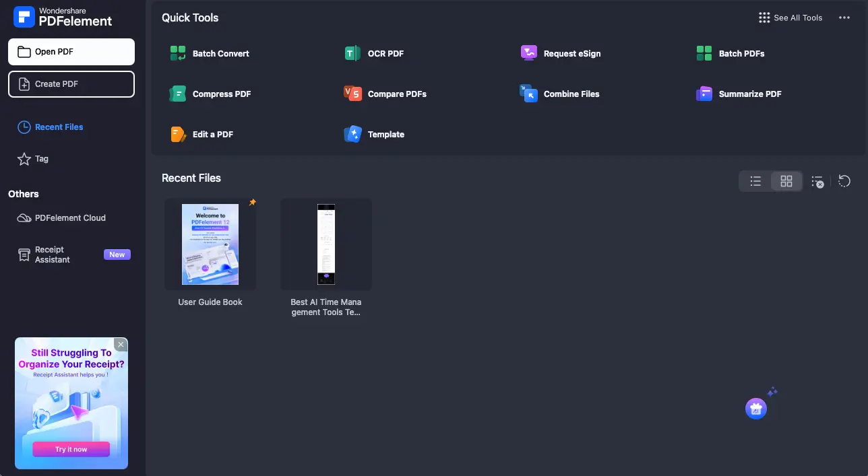Open the Best AI Time Management thumbnail
This screenshot has width=868, height=476.
coord(326,244)
